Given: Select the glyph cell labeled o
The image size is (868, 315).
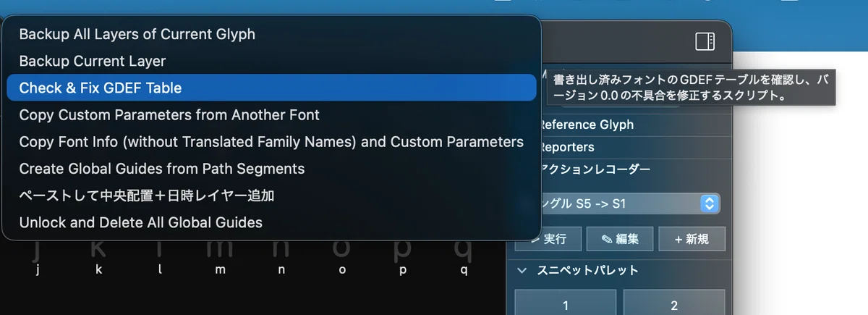Looking at the screenshot, I should (342, 257).
